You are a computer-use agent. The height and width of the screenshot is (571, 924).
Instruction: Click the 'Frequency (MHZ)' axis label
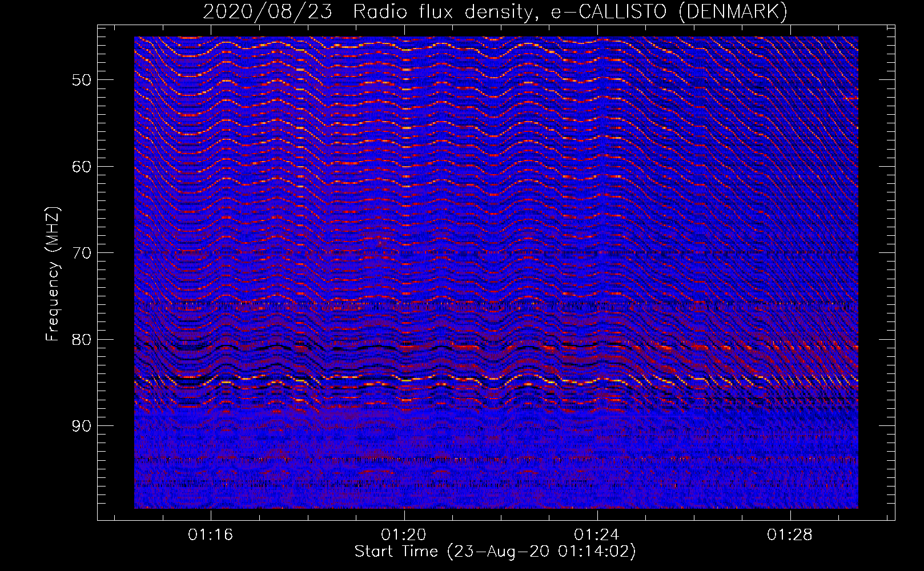point(53,274)
